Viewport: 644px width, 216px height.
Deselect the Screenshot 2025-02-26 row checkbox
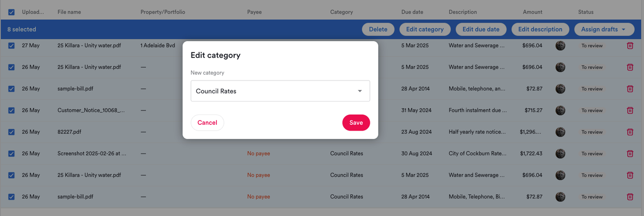[12, 153]
